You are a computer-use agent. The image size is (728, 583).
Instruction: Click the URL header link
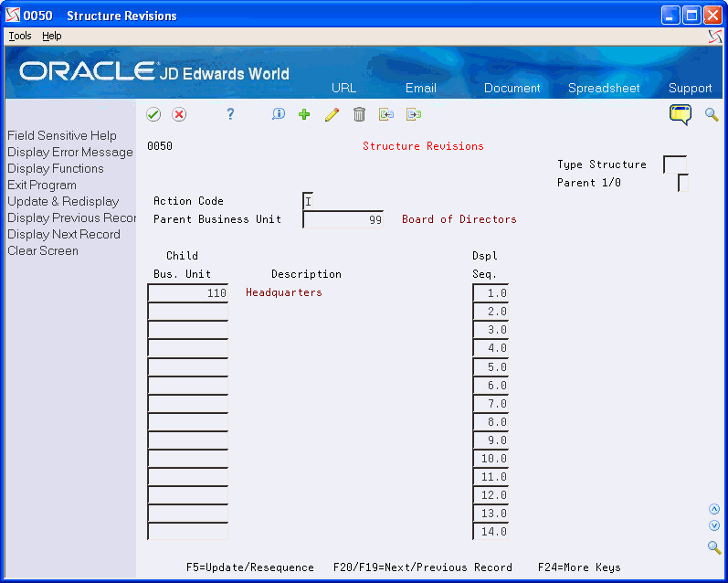click(x=344, y=88)
